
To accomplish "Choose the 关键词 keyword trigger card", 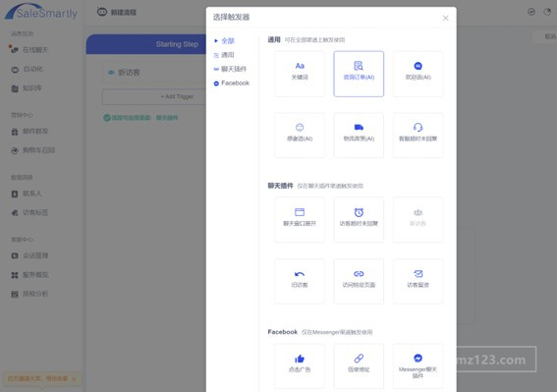I will coord(299,74).
